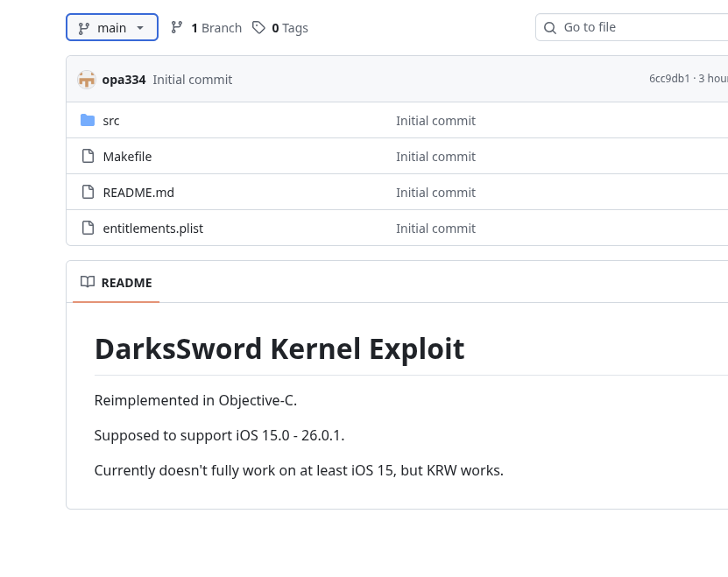
Task: Click the DarksSword Kernel Exploit heading
Action: pyautogui.click(x=279, y=348)
